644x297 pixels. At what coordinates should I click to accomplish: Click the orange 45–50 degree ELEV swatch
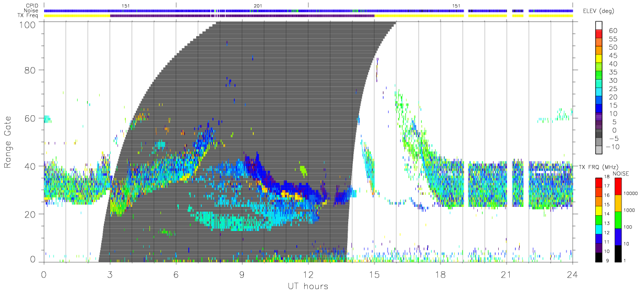click(x=599, y=51)
